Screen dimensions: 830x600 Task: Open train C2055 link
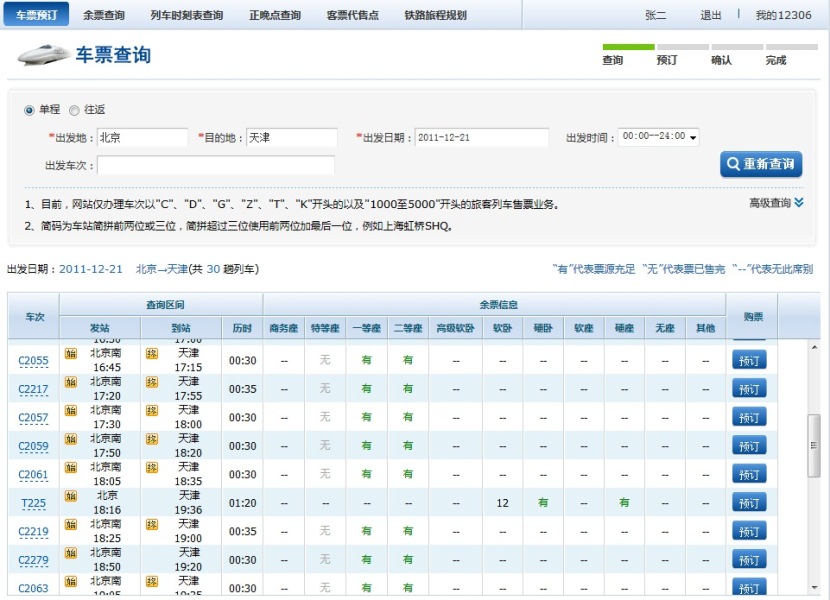pyautogui.click(x=33, y=361)
